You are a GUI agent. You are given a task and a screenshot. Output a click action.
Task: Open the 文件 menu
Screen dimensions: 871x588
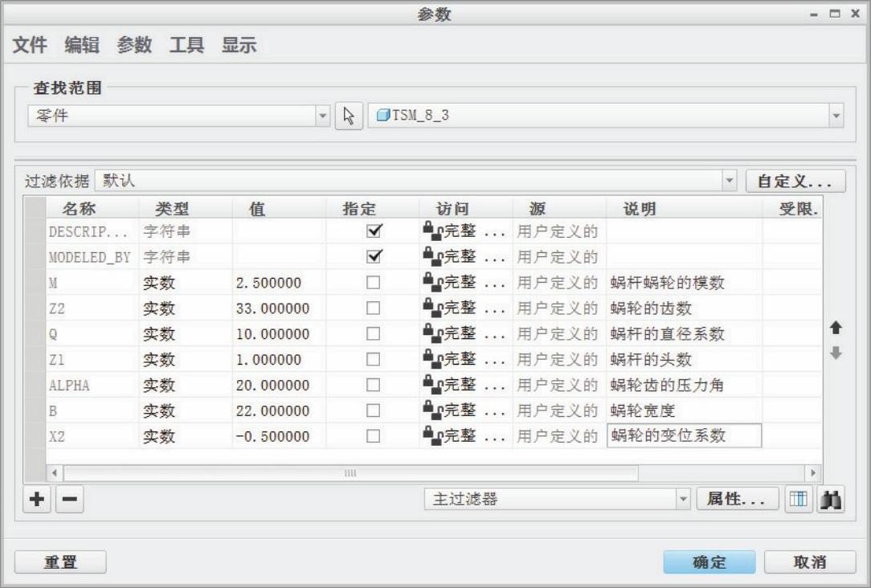point(30,46)
